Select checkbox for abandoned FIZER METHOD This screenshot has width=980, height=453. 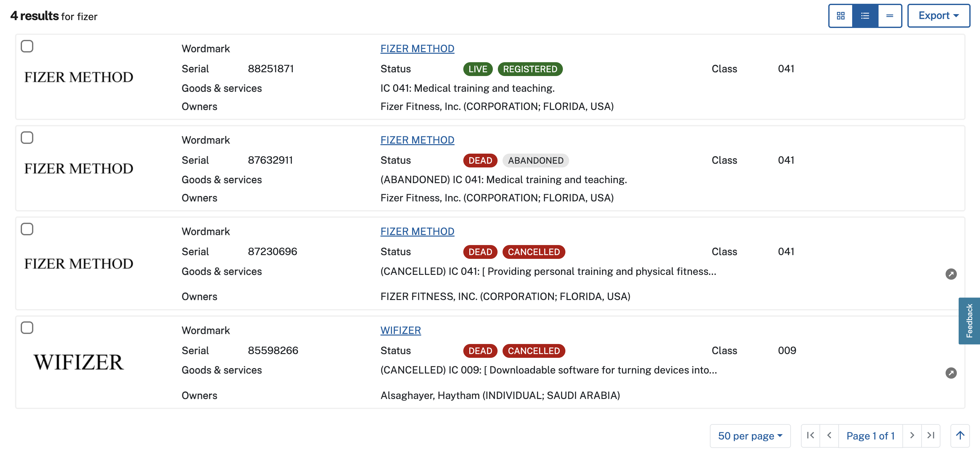click(27, 138)
